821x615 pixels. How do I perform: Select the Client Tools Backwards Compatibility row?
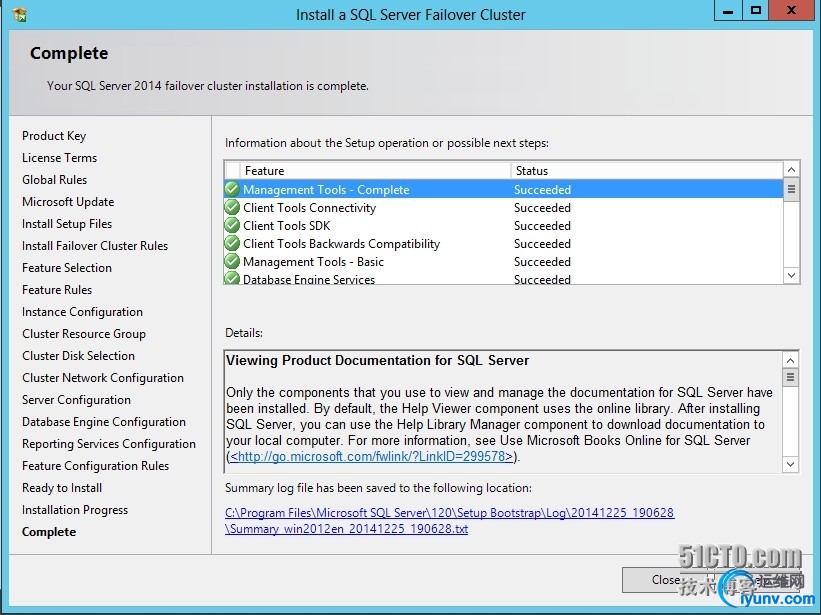tap(504, 243)
